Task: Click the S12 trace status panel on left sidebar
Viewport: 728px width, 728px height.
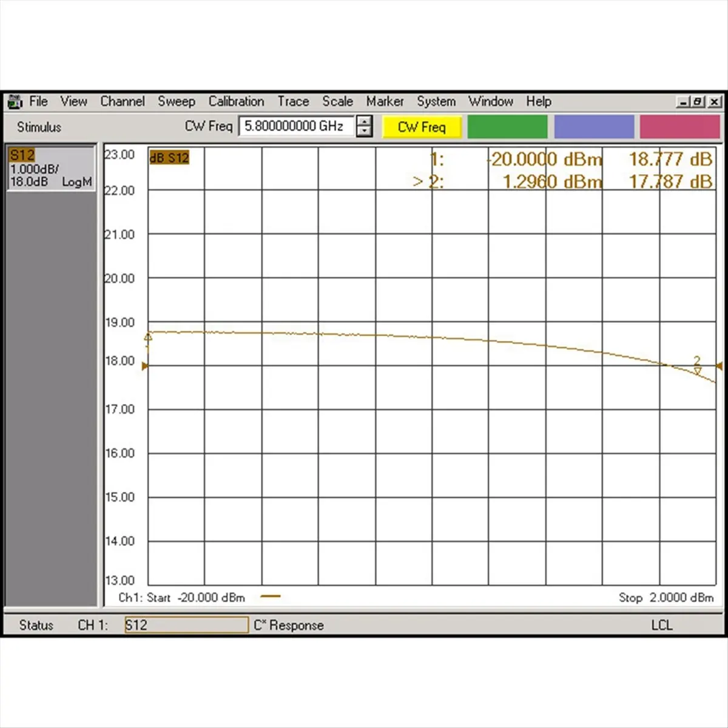Action: [50, 168]
